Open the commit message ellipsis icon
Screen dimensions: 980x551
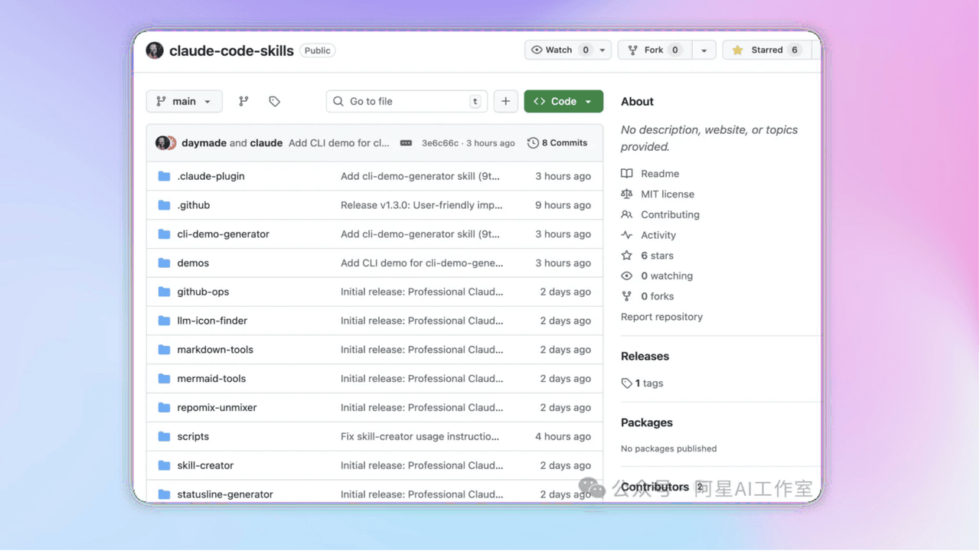point(406,143)
